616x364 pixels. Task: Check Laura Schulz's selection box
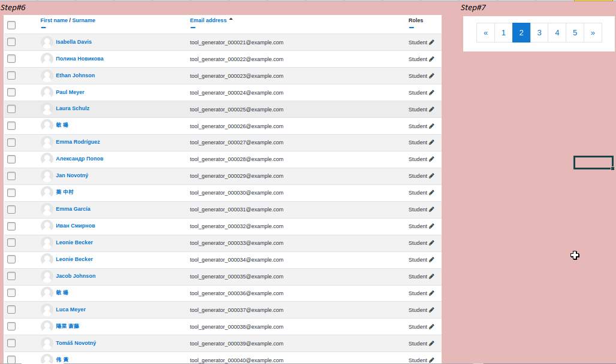pos(11,109)
